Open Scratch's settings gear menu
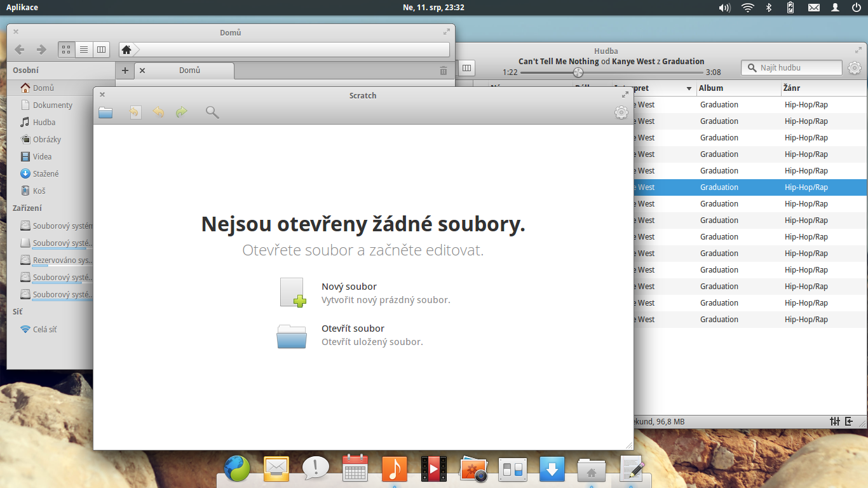This screenshot has width=868, height=488. (x=621, y=112)
